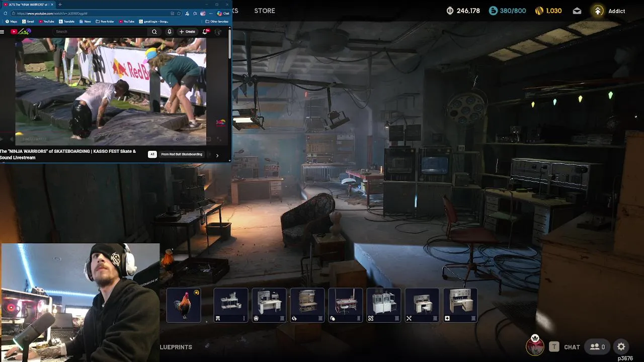The image size is (644, 362).
Task: Open the Refiner station card
Action: 383,305
